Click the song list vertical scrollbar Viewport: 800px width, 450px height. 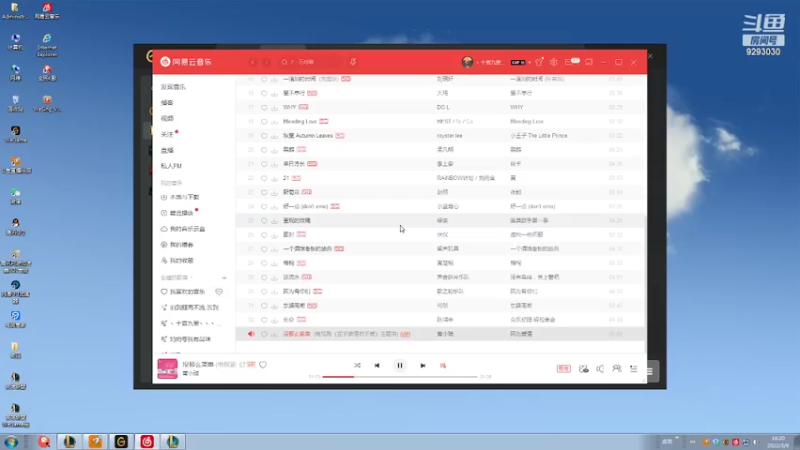click(645, 283)
